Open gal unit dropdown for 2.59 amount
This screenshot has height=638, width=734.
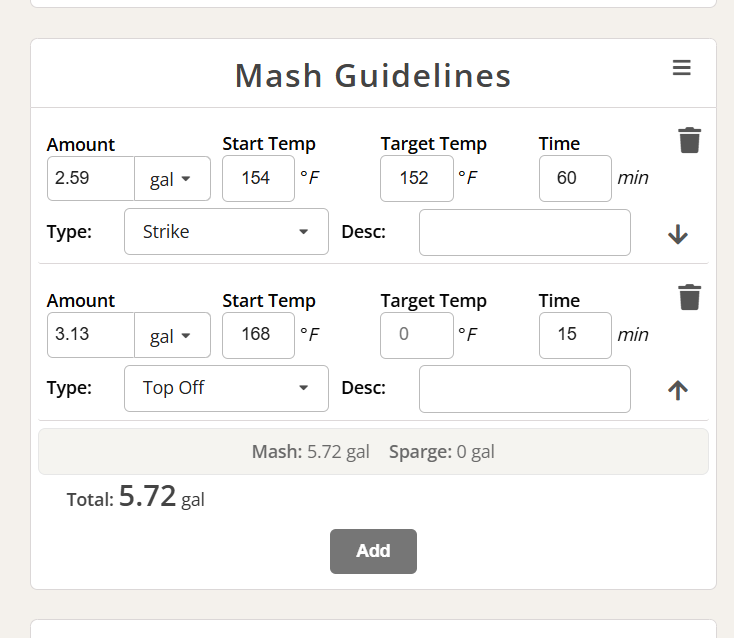[x=172, y=179]
